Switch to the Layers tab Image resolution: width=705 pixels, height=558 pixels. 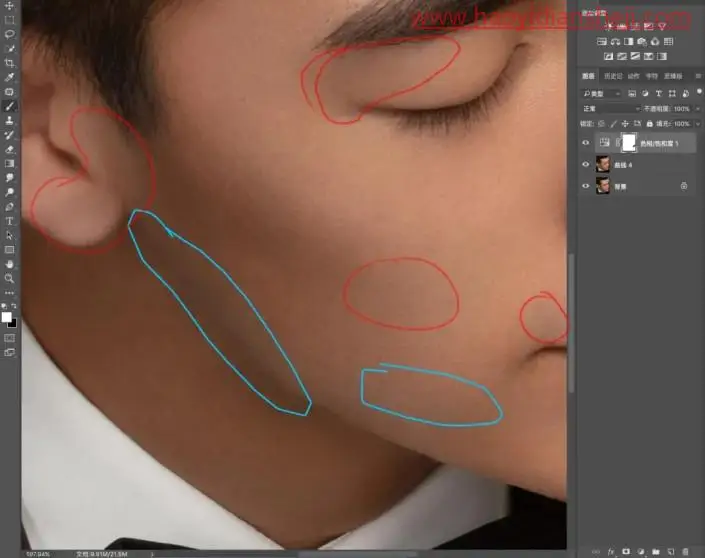(589, 76)
